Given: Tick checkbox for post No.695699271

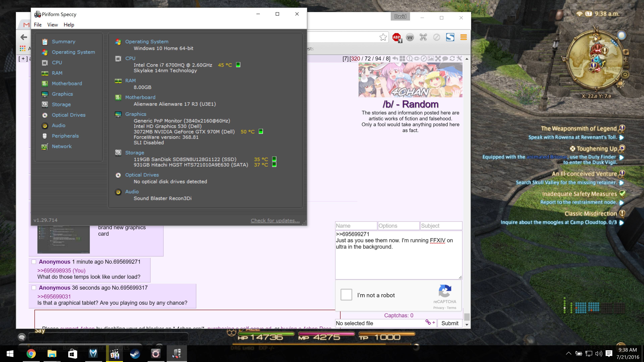Looking at the screenshot, I should pyautogui.click(x=34, y=262).
